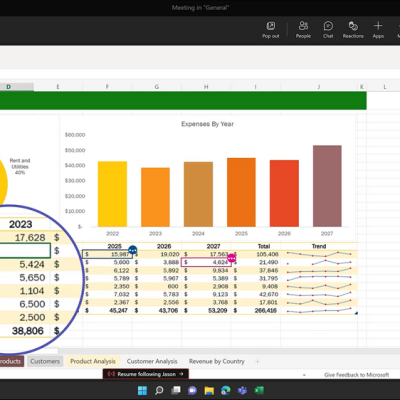
Task: Click Resume following Jason button
Action: [x=146, y=374]
